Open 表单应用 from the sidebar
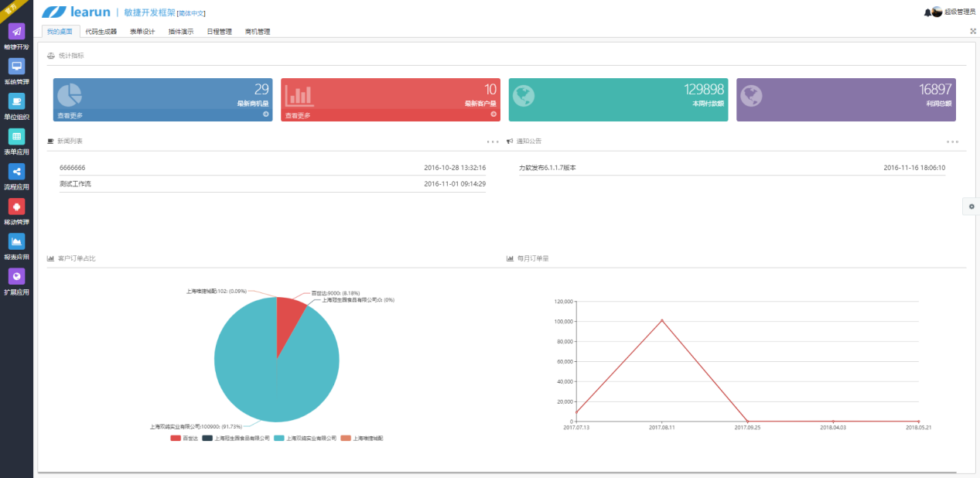 [16, 136]
